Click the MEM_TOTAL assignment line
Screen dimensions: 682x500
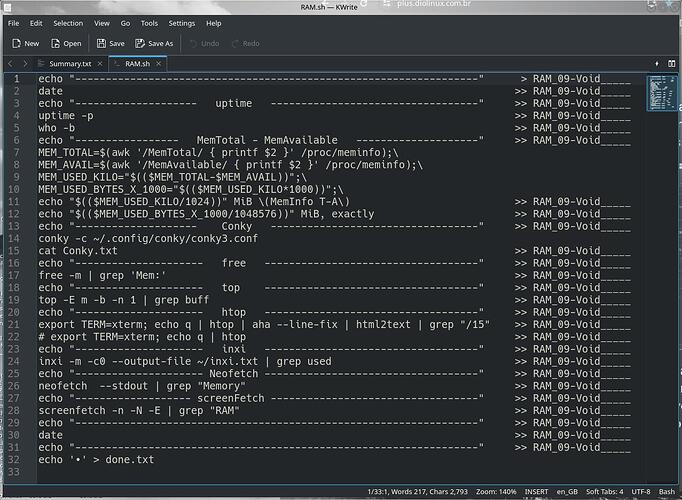click(x=218, y=153)
